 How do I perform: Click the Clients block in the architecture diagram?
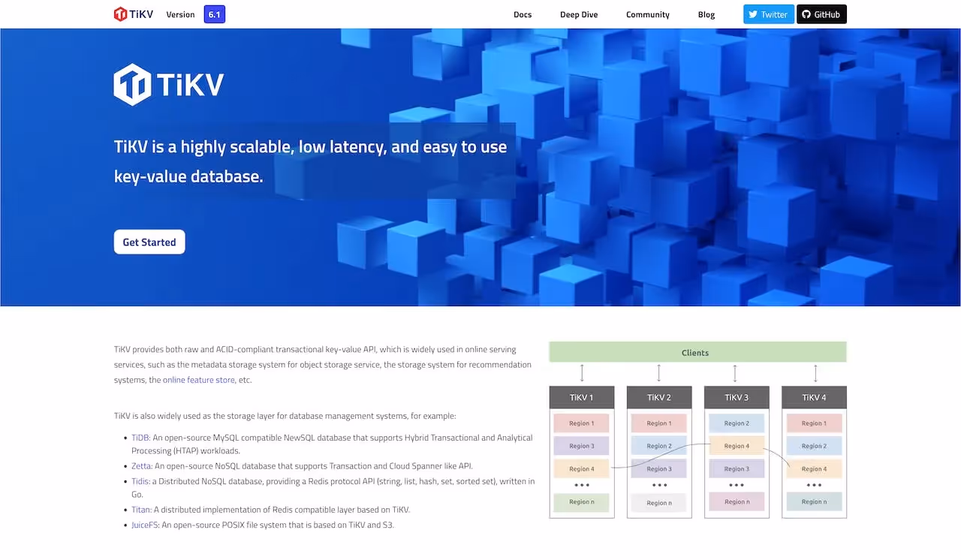coord(695,352)
